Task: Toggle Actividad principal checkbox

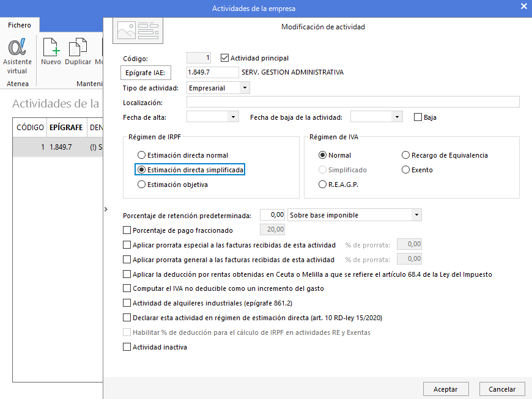Action: (x=224, y=58)
